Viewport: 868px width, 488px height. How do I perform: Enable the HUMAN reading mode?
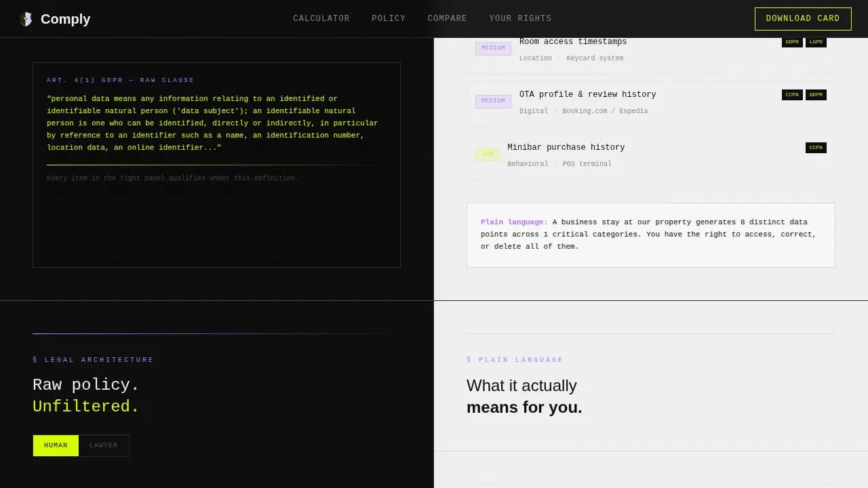tap(56, 445)
